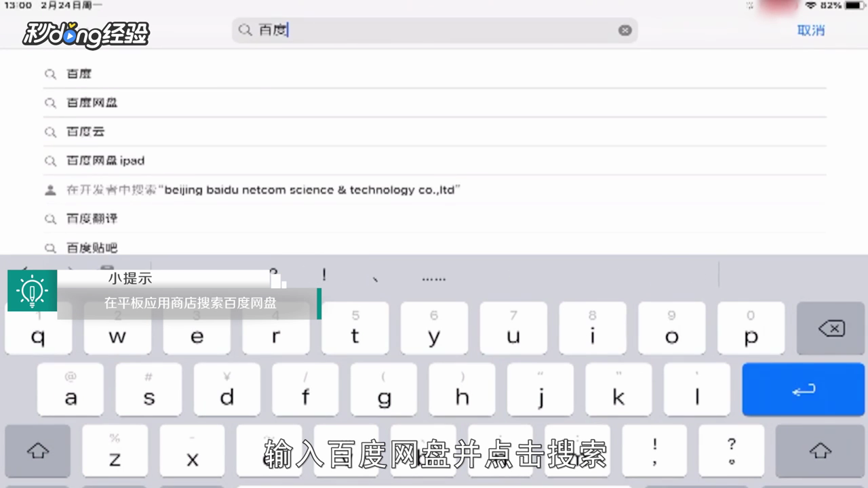Tap the r key on the keyboard
This screenshot has height=488, width=868.
[276, 328]
